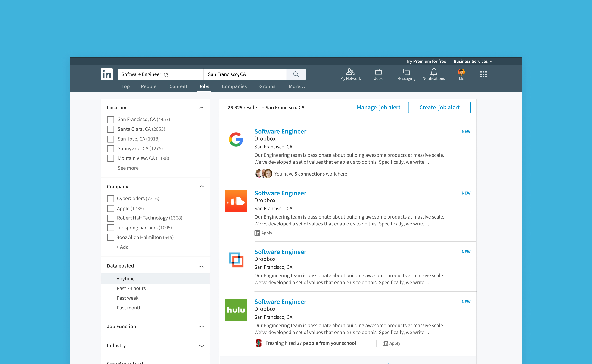The height and width of the screenshot is (364, 592).
Task: Expand the Job Function section
Action: click(x=202, y=327)
